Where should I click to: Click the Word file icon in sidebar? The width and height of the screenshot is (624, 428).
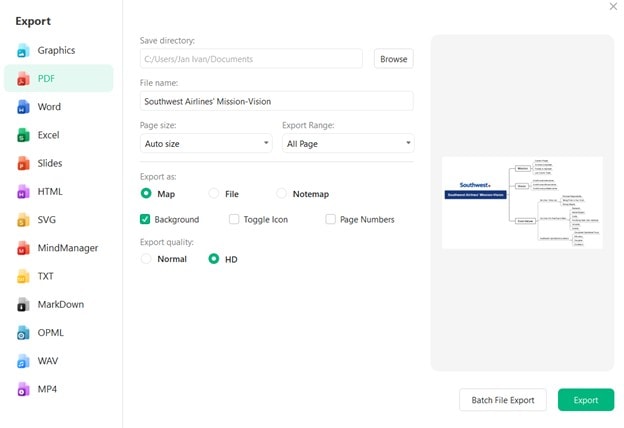[x=23, y=107]
